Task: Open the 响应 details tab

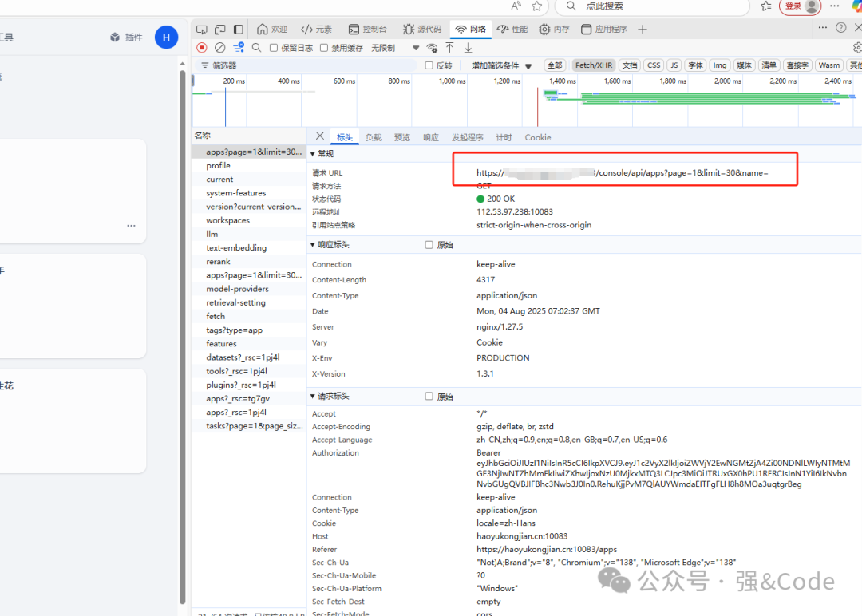Action: coord(431,137)
